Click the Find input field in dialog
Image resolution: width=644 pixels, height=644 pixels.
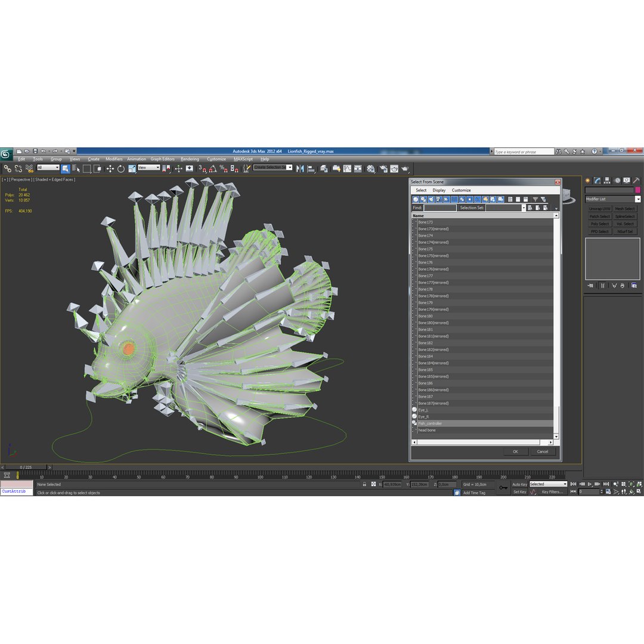coord(440,208)
